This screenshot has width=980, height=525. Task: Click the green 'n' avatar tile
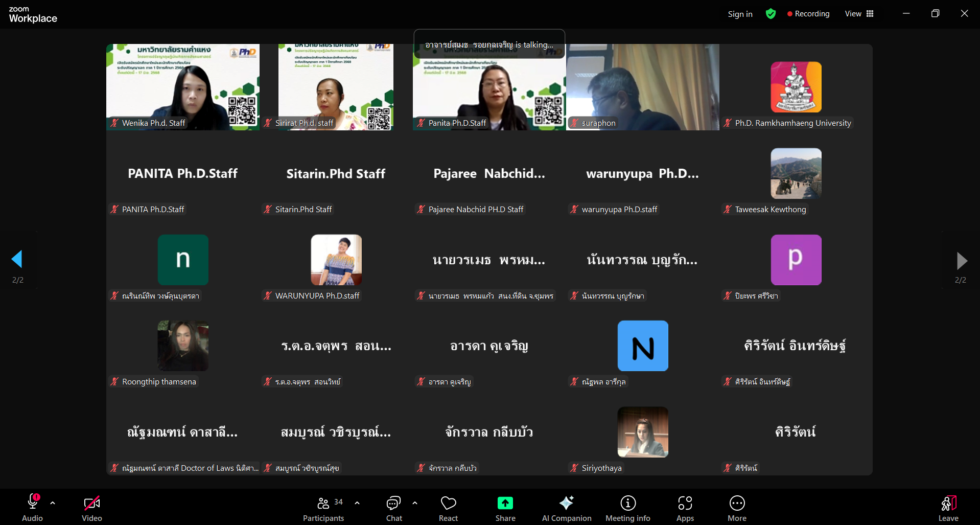click(x=183, y=260)
